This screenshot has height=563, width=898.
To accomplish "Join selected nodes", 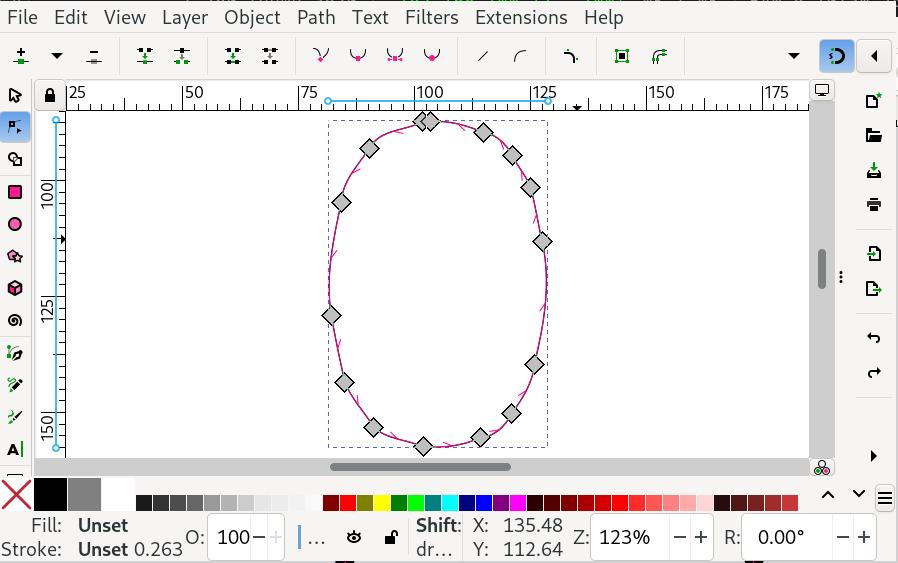I will pyautogui.click(x=145, y=56).
